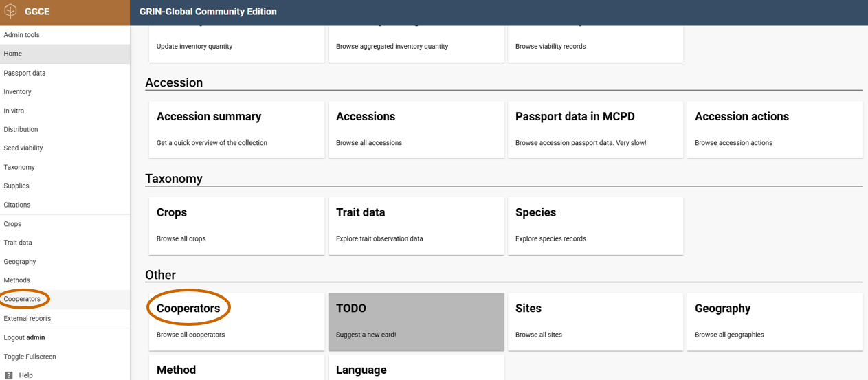
Task: Click the Cooperators card
Action: [x=236, y=321]
